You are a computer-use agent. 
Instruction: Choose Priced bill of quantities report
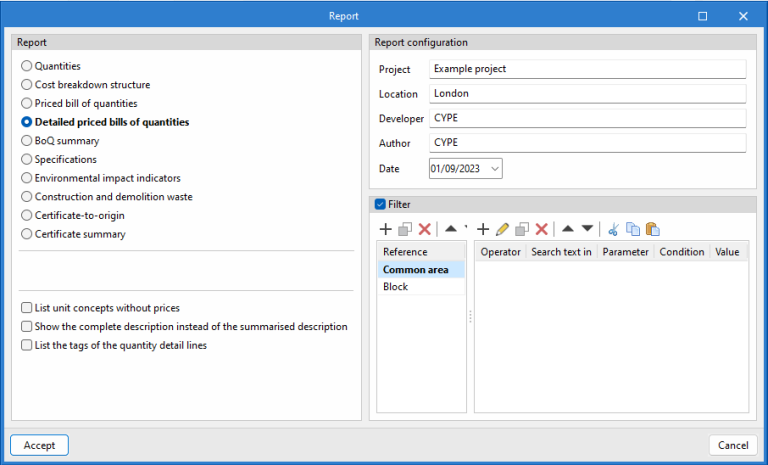[x=79, y=103]
